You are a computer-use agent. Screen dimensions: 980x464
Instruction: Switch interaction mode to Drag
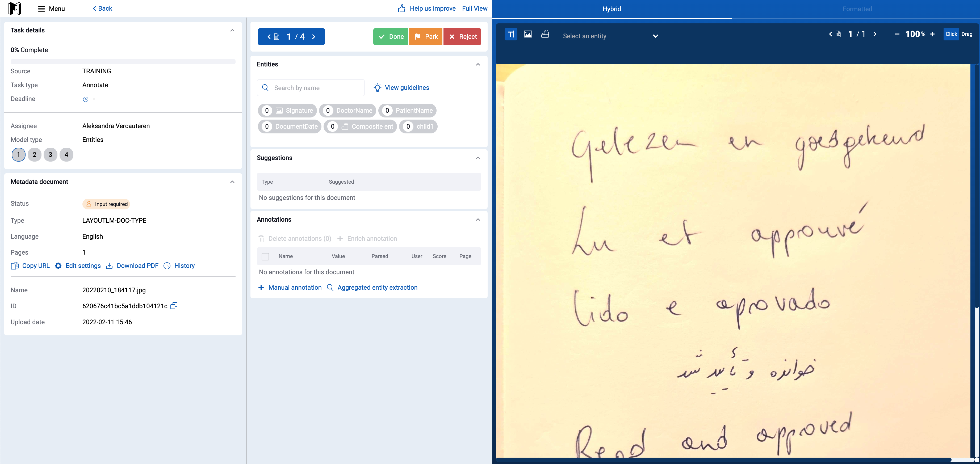pos(967,34)
